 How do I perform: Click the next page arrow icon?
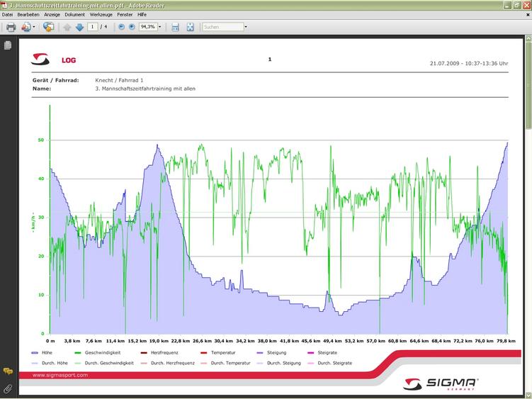click(79, 27)
